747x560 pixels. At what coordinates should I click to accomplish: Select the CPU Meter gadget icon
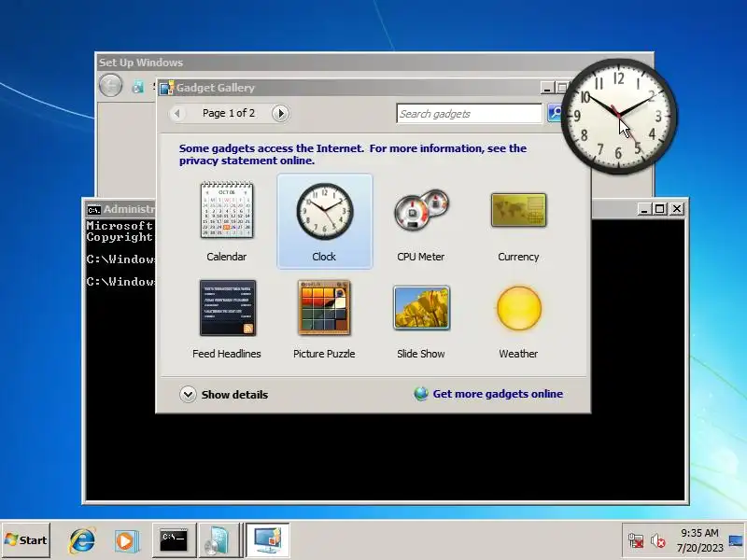click(421, 210)
